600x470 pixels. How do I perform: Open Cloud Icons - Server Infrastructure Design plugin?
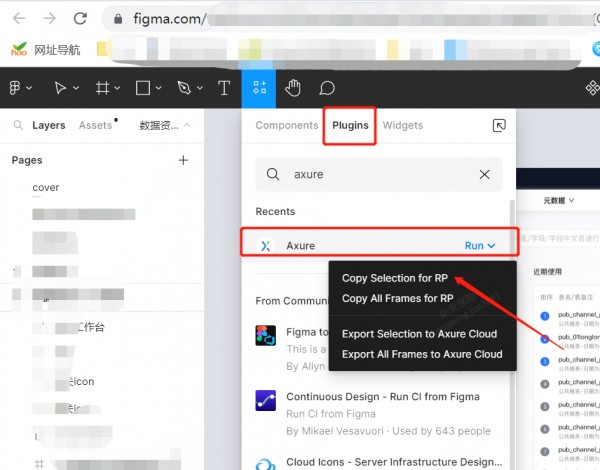tap(394, 462)
